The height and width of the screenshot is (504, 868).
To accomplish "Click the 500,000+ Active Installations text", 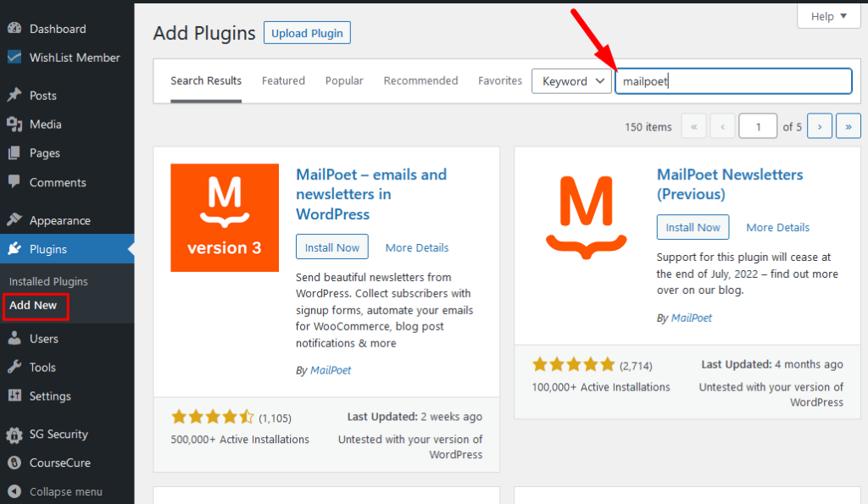I will pyautogui.click(x=240, y=440).
